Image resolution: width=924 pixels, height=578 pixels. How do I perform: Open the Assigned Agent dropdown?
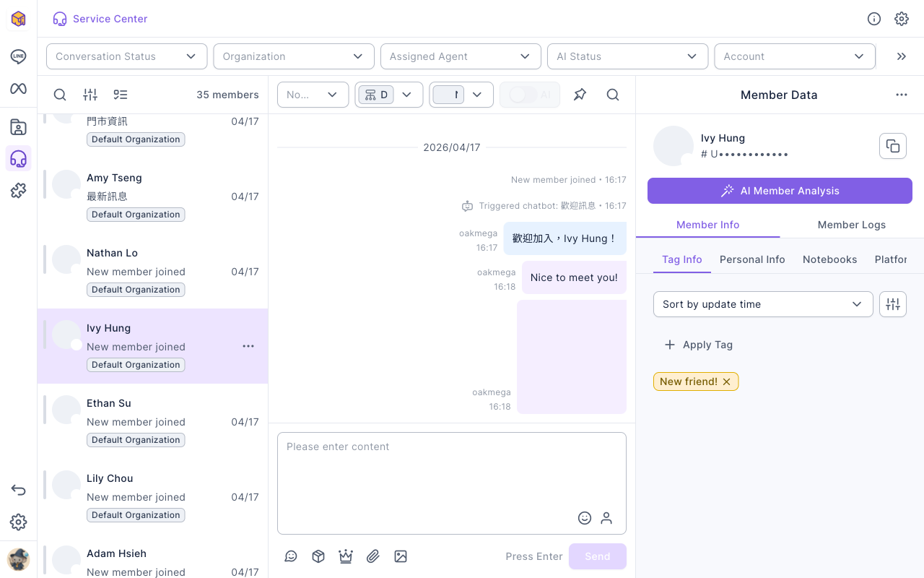click(461, 56)
